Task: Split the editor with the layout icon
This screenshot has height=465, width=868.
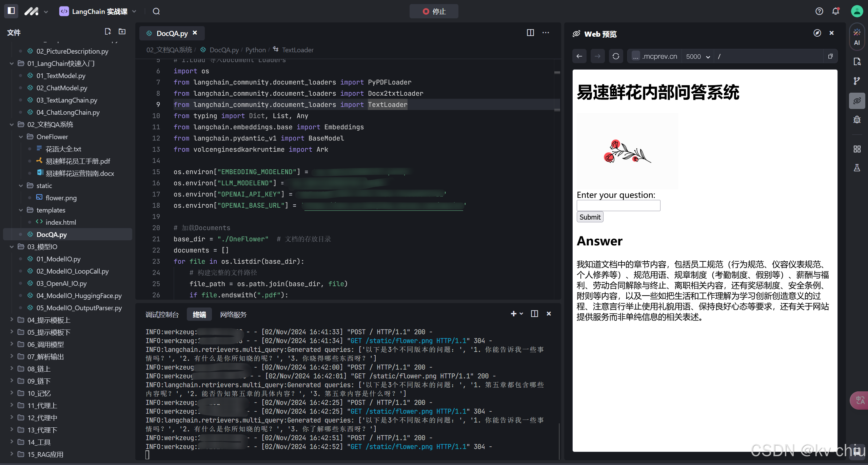Action: tap(530, 33)
